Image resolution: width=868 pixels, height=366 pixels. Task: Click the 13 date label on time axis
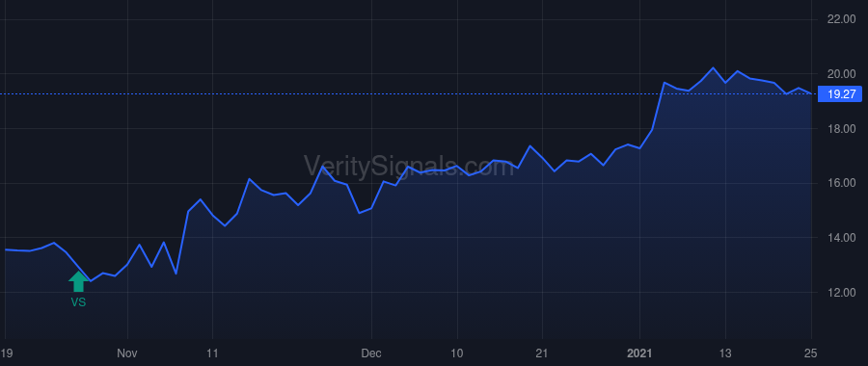pos(725,353)
